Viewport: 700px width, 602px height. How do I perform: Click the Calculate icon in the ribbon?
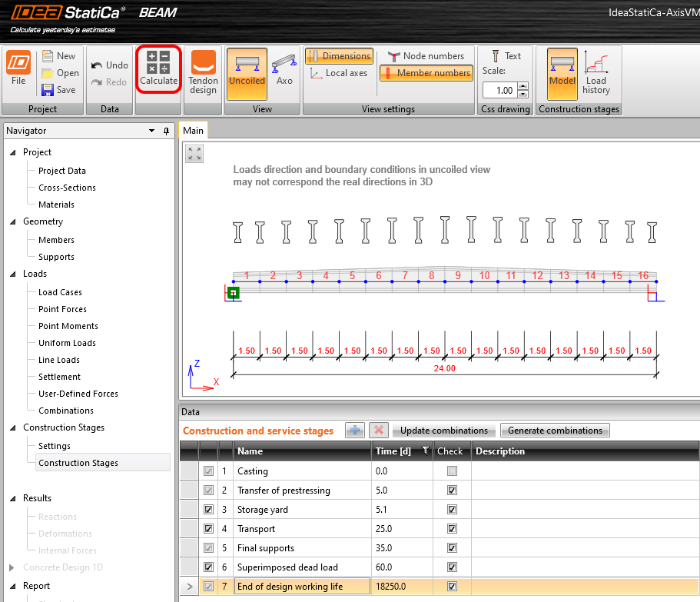(x=158, y=63)
